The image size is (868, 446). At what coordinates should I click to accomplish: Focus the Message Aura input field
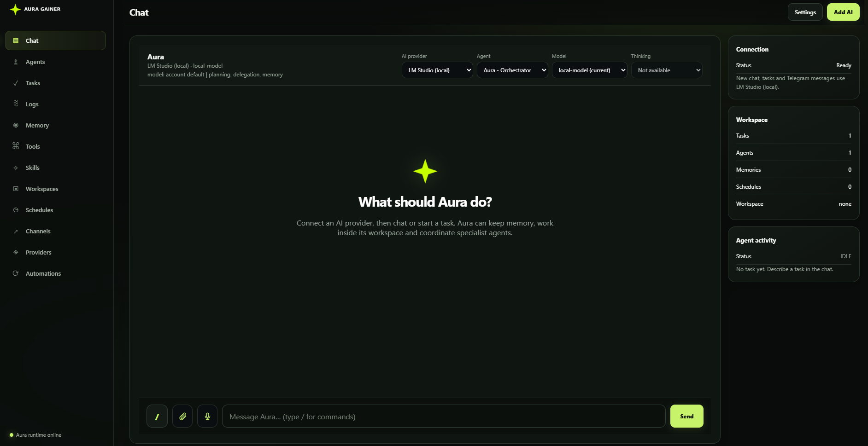tap(444, 416)
